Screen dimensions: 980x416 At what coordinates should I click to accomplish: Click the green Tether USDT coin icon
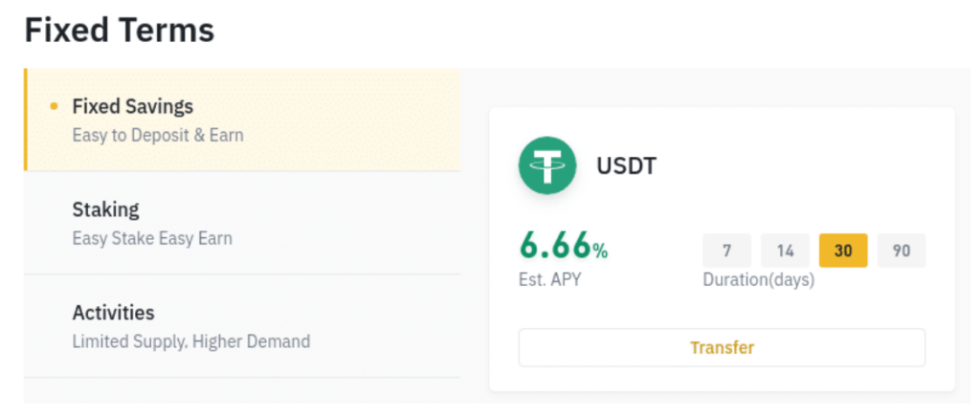tap(546, 165)
